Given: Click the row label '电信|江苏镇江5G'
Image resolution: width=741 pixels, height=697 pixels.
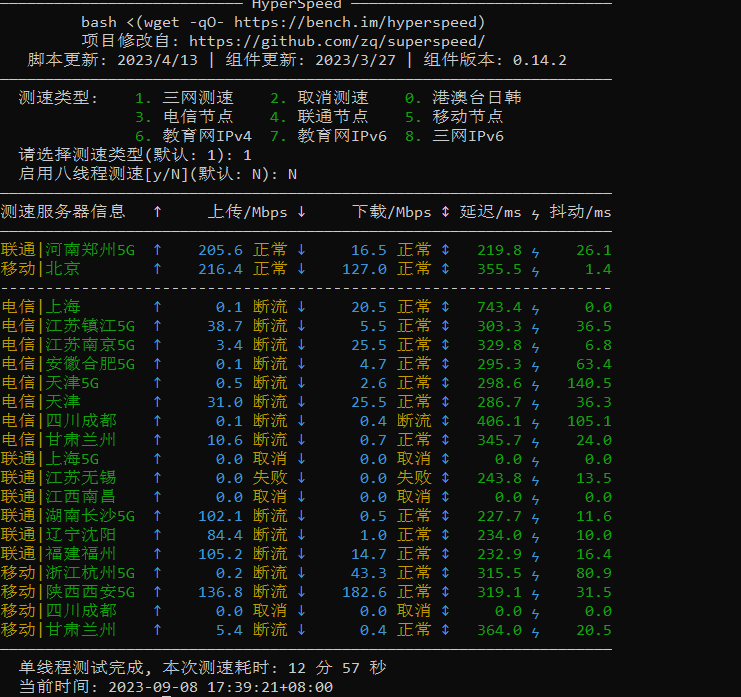Looking at the screenshot, I should [x=68, y=326].
